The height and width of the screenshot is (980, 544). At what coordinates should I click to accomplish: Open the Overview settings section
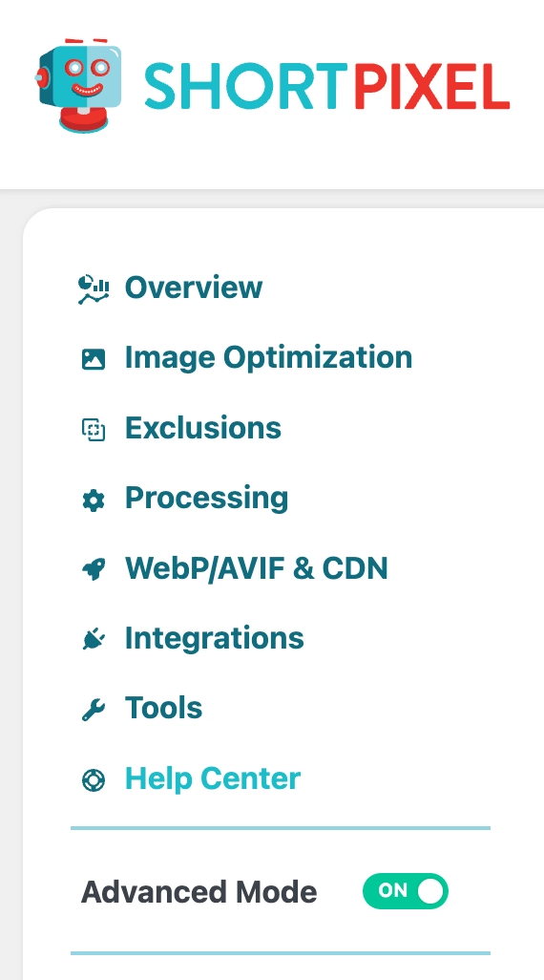(x=194, y=288)
